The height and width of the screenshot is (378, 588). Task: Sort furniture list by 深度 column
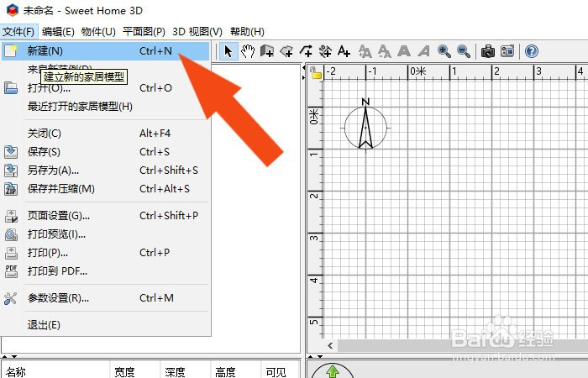(186, 371)
